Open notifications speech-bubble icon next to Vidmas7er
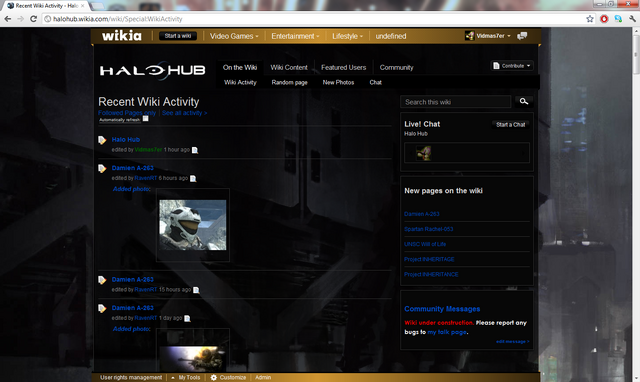The image size is (640, 382). [x=522, y=36]
